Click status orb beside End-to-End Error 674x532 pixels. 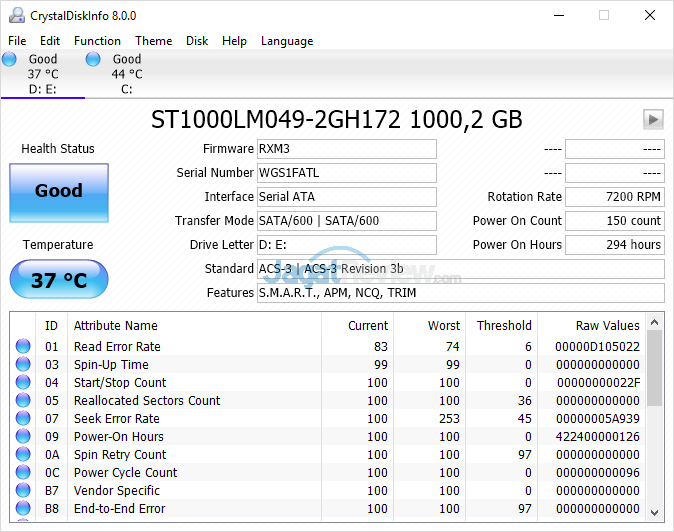23,509
